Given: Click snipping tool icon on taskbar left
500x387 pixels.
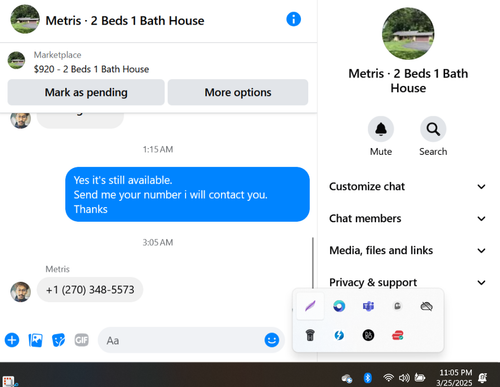Looking at the screenshot, I should tap(9, 381).
